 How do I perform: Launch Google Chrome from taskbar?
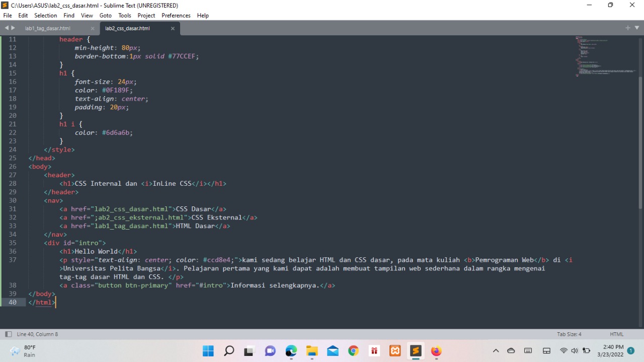pyautogui.click(x=353, y=351)
